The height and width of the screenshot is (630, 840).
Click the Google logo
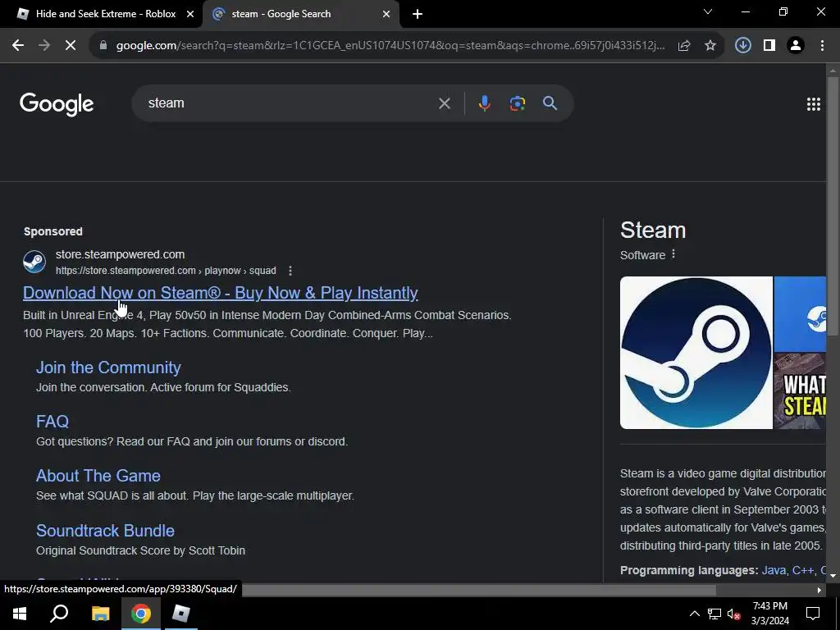tap(57, 104)
